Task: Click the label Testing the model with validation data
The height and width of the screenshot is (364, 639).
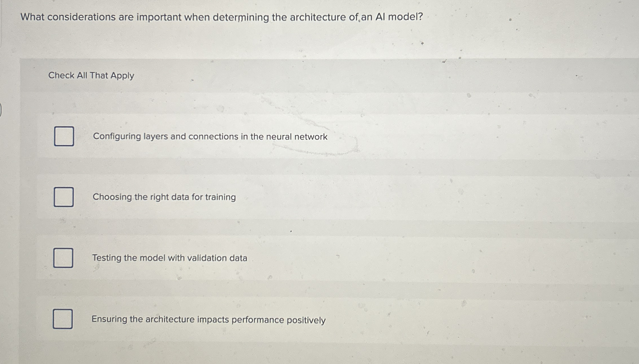Action: tap(169, 258)
